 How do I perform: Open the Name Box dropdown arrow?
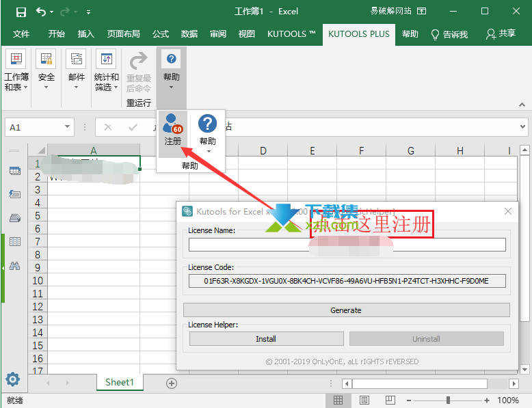(x=67, y=127)
